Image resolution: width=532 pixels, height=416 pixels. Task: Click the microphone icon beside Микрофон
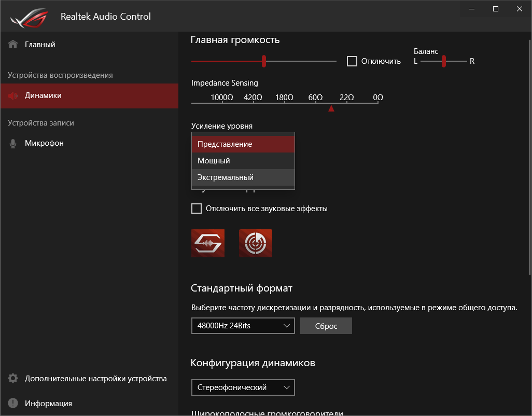(12, 143)
